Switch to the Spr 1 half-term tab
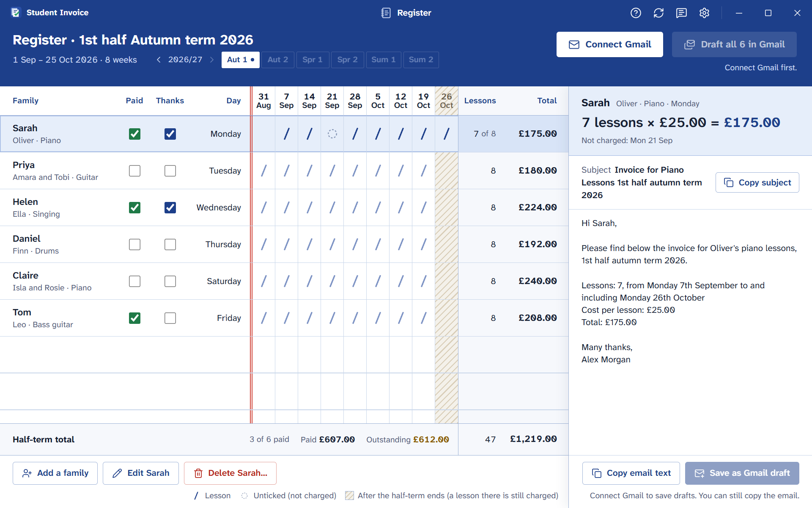 click(313, 60)
